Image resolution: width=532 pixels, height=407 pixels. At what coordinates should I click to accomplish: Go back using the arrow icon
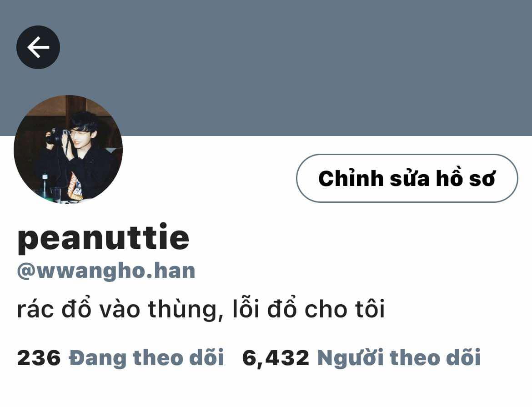[38, 47]
